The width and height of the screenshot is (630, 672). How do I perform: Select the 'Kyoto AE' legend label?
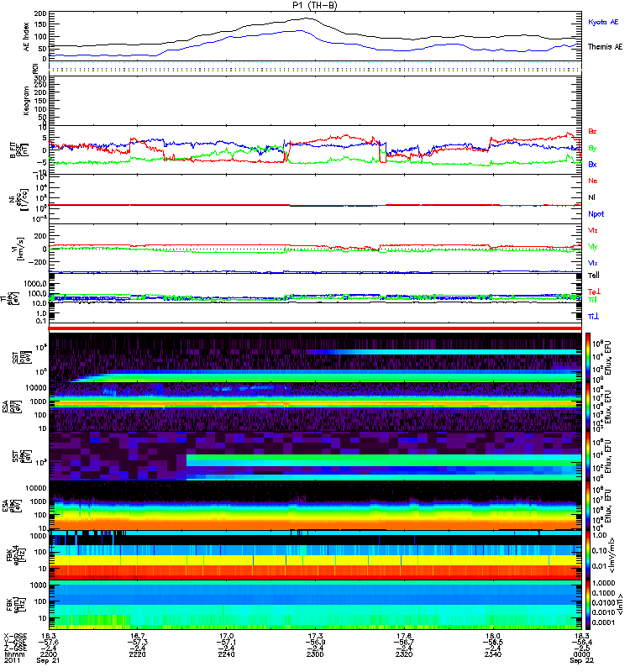603,22
